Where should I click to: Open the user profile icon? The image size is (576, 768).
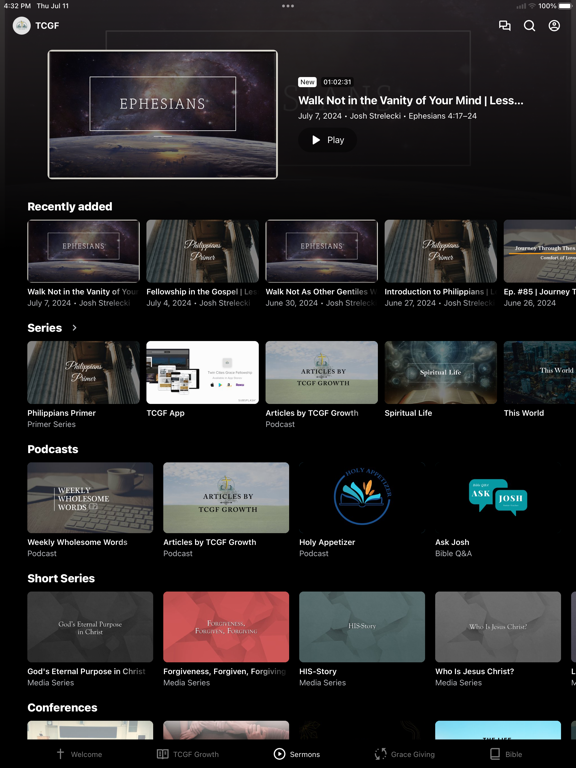554,25
